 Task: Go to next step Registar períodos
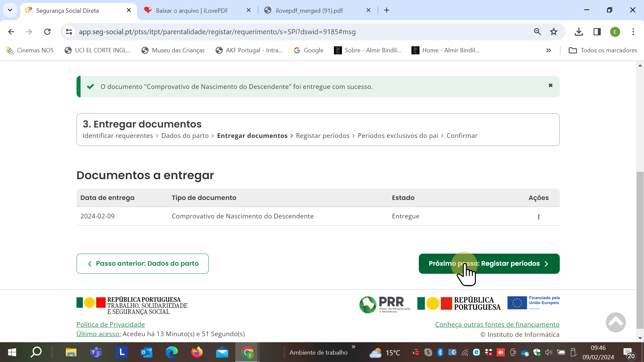pos(489,264)
